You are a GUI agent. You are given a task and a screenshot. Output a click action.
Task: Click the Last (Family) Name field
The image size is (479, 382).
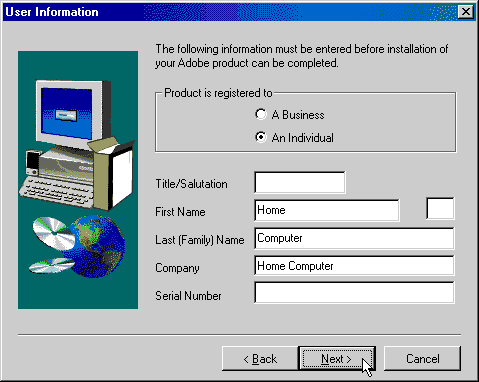tap(354, 238)
